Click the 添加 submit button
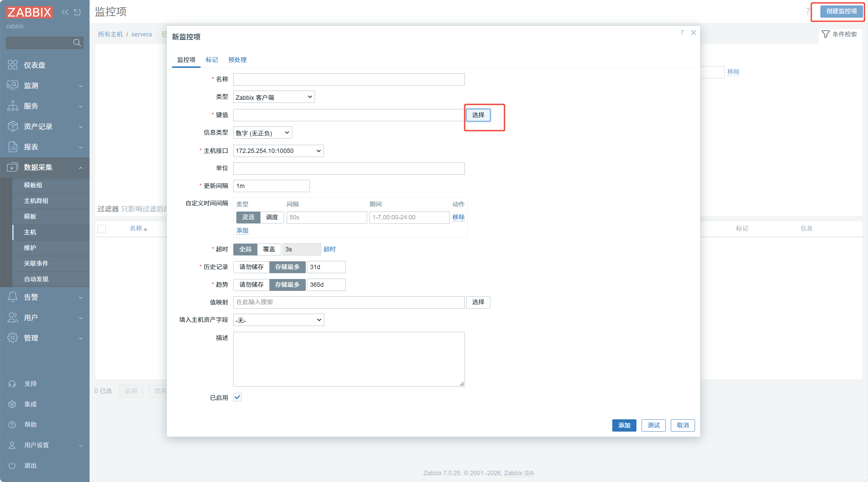Image resolution: width=868 pixels, height=482 pixels. pyautogui.click(x=624, y=425)
